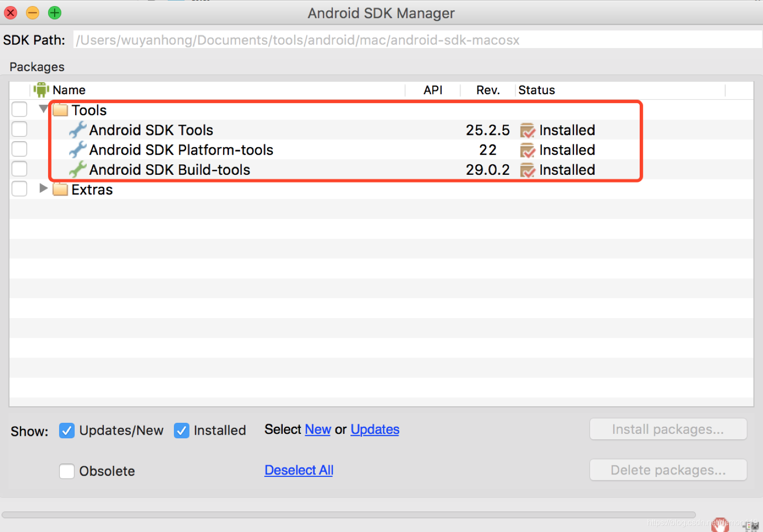Click the Tools folder label
The height and width of the screenshot is (532, 763).
[x=89, y=110]
